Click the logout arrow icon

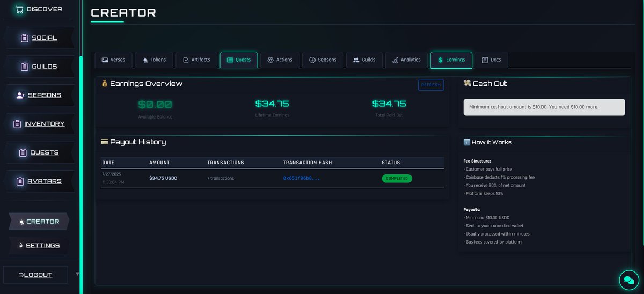[21, 275]
